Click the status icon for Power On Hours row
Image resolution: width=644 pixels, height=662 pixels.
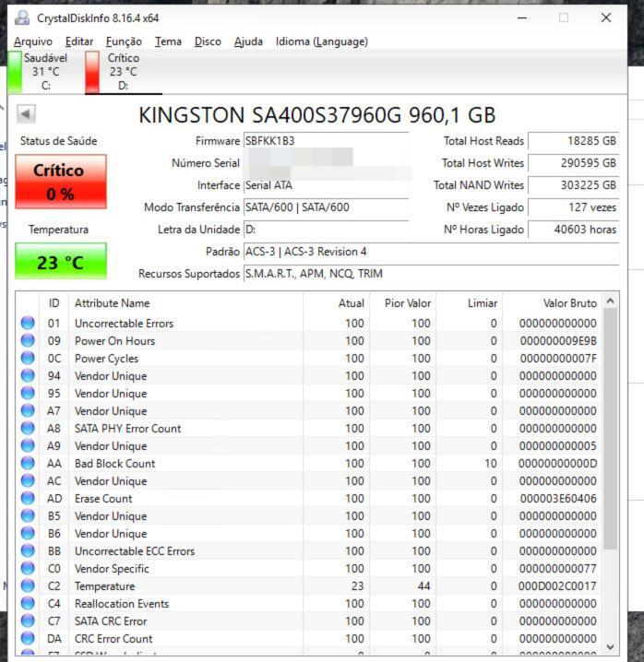click(x=28, y=340)
